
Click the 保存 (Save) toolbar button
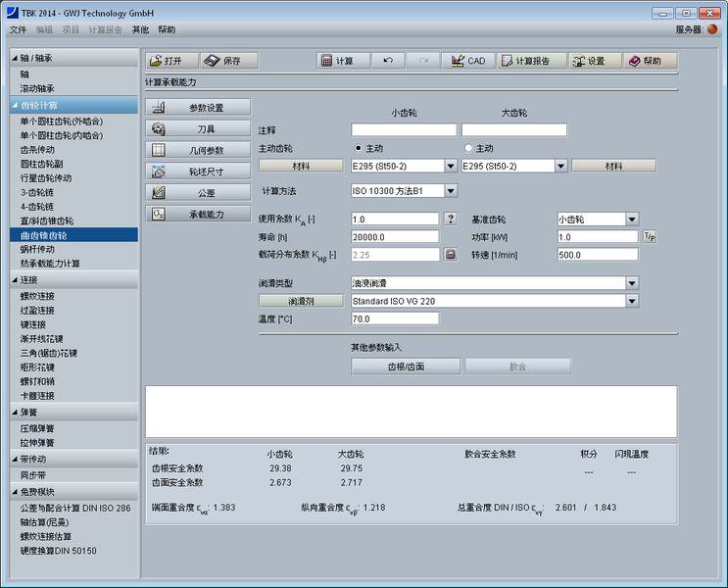click(x=228, y=61)
